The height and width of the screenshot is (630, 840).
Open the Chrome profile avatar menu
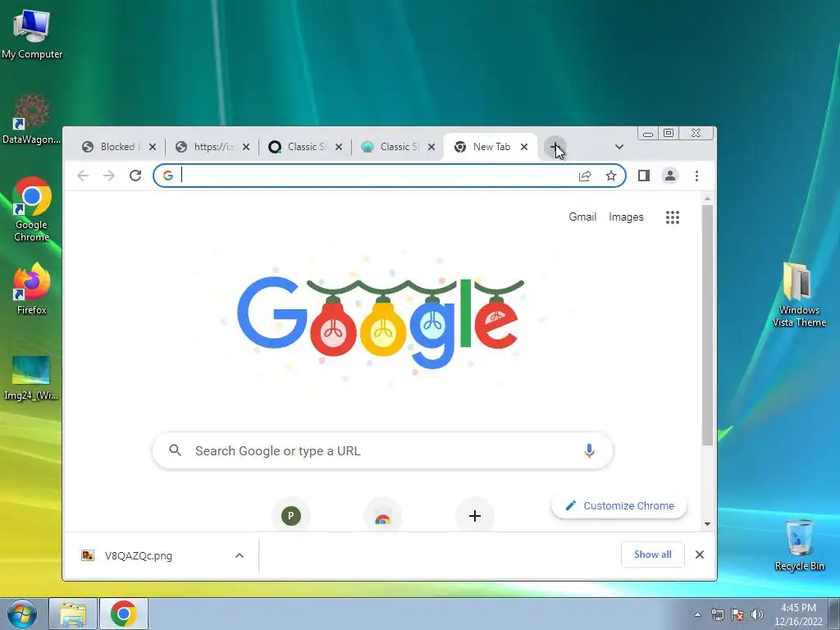(669, 176)
